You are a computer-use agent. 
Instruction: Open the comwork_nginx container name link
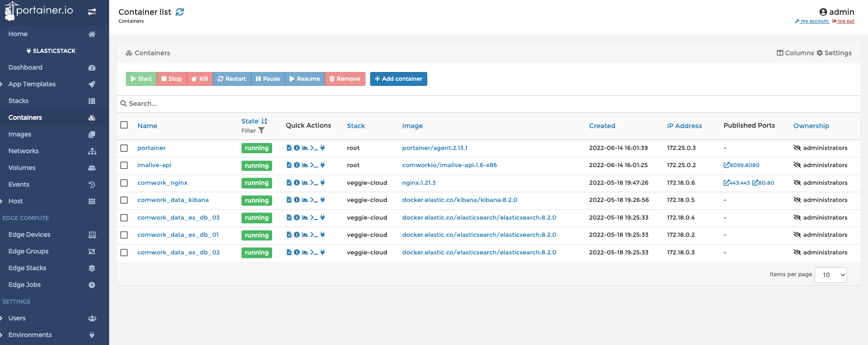163,183
